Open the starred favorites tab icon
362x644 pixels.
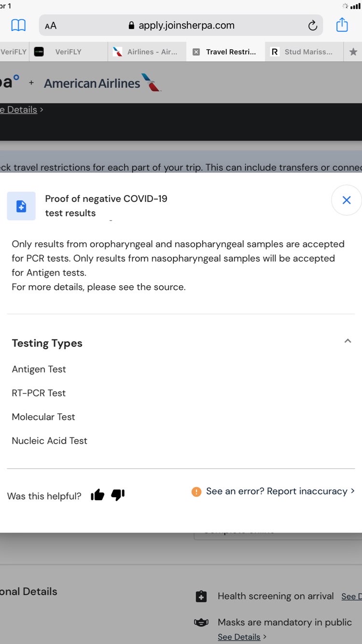click(353, 52)
